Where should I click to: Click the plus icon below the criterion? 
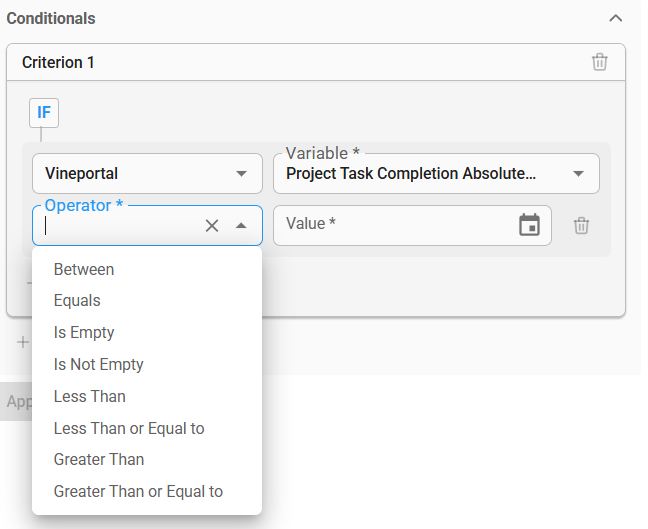tap(23, 342)
